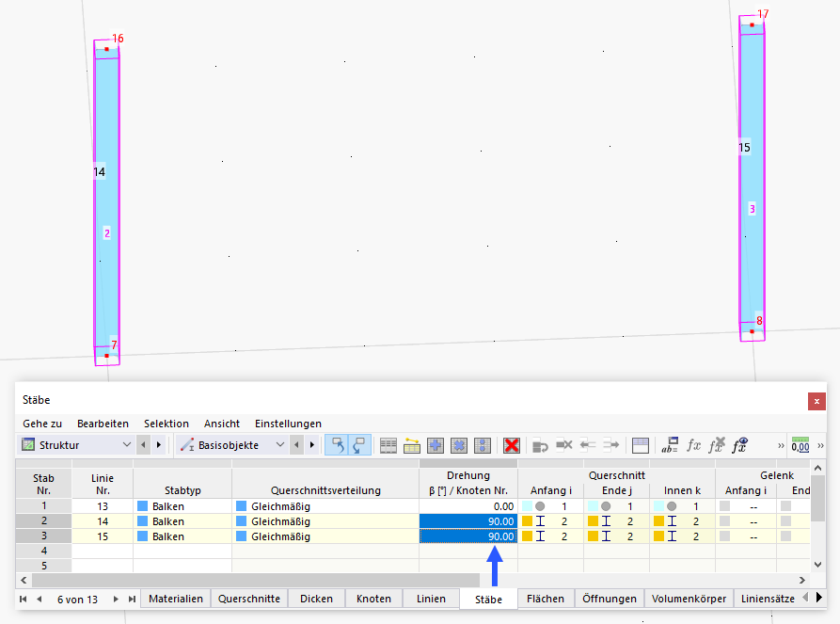
Task: Click the grayed row return-arrow icon
Action: coord(540,445)
